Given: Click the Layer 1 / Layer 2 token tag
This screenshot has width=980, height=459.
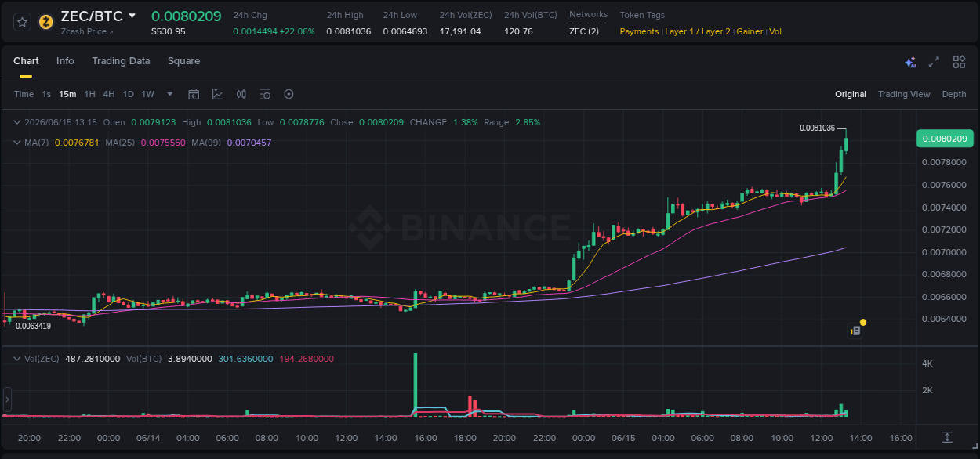Looking at the screenshot, I should click(698, 31).
